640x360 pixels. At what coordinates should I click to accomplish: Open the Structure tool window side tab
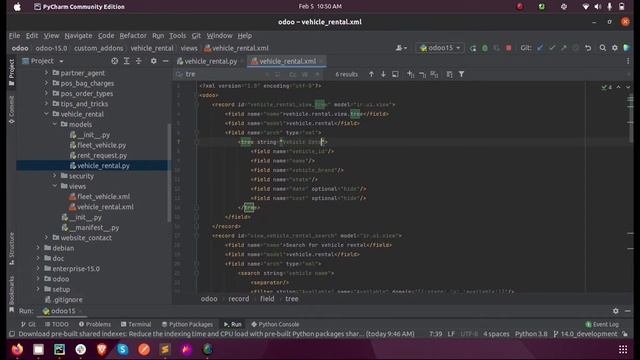(11, 248)
